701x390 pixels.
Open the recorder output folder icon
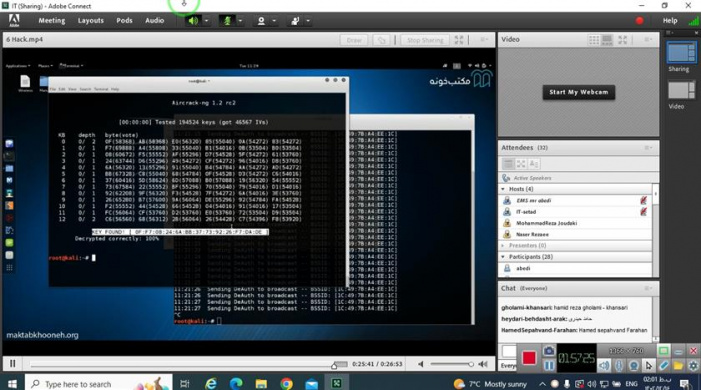pyautogui.click(x=678, y=365)
